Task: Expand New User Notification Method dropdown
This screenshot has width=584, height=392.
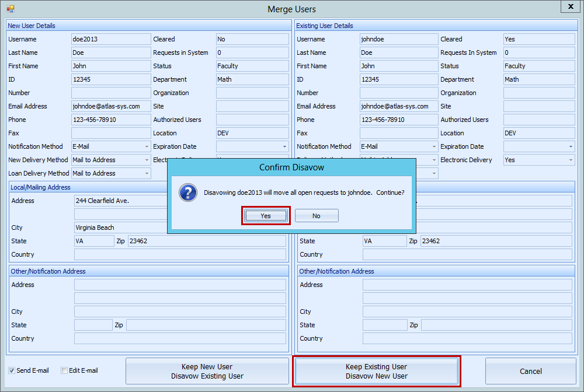Action: 146,147
